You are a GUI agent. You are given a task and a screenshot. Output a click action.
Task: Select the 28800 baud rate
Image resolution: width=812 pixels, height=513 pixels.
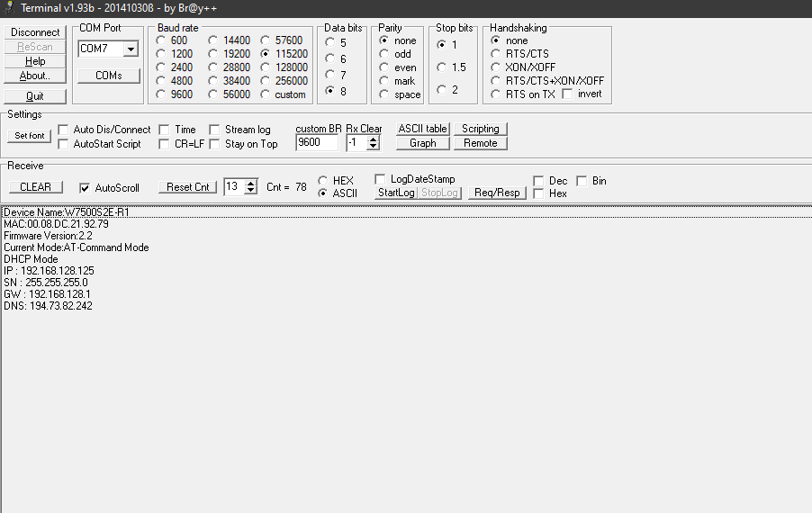(213, 67)
